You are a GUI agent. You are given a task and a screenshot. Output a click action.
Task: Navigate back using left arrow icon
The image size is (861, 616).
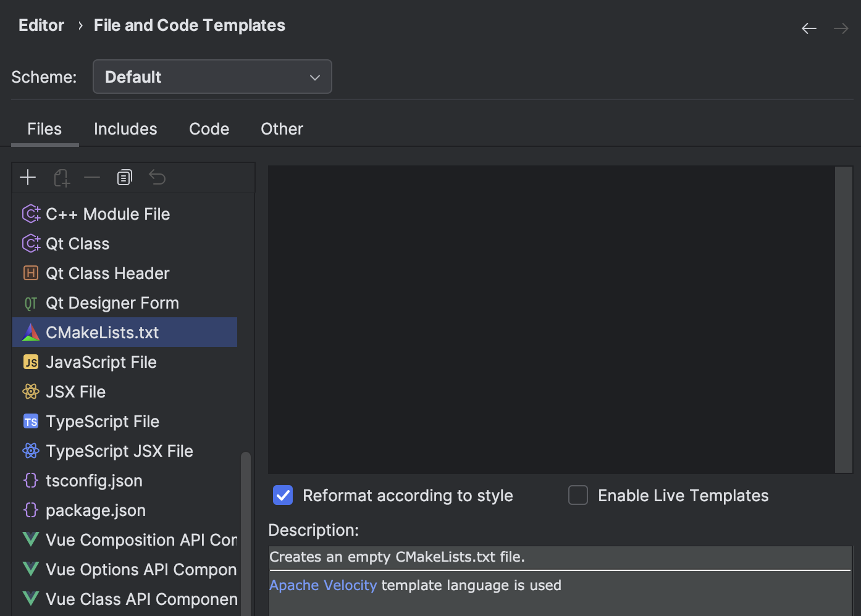809,28
